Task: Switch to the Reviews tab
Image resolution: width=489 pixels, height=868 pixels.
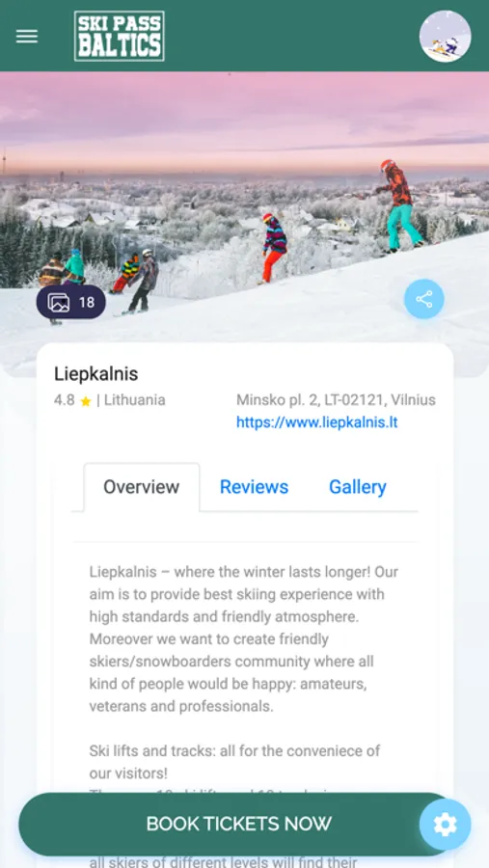Action: click(x=255, y=487)
